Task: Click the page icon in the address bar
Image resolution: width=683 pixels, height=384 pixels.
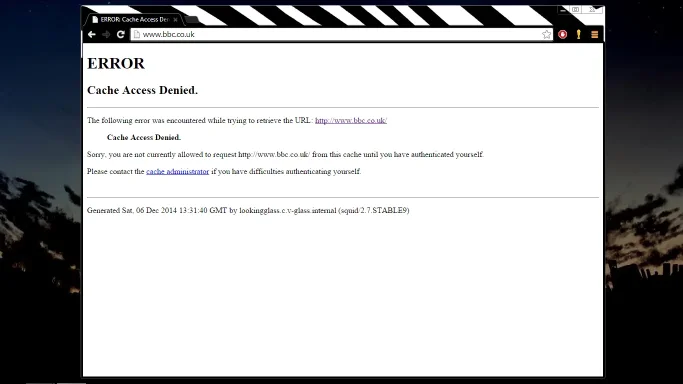Action: pos(136,34)
